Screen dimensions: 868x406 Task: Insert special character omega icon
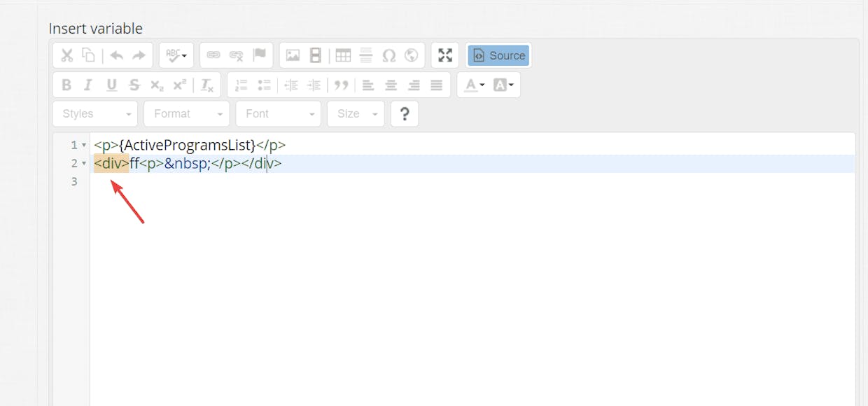[388, 55]
